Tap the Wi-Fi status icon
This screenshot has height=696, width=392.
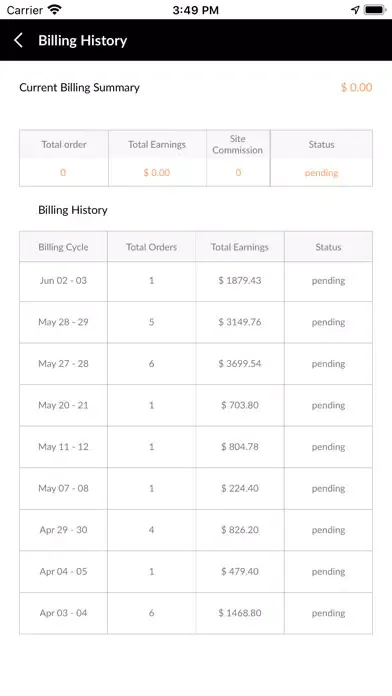click(x=55, y=9)
